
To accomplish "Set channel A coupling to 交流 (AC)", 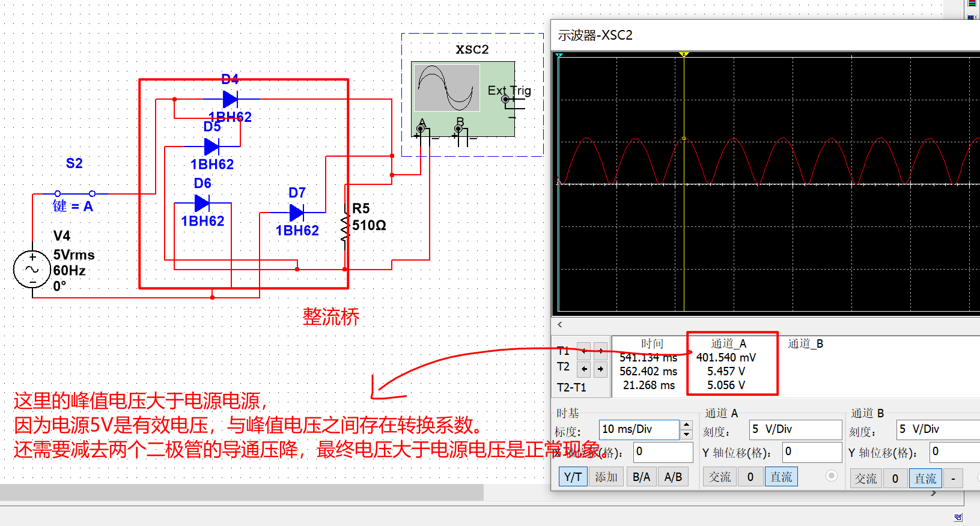I will click(x=720, y=477).
